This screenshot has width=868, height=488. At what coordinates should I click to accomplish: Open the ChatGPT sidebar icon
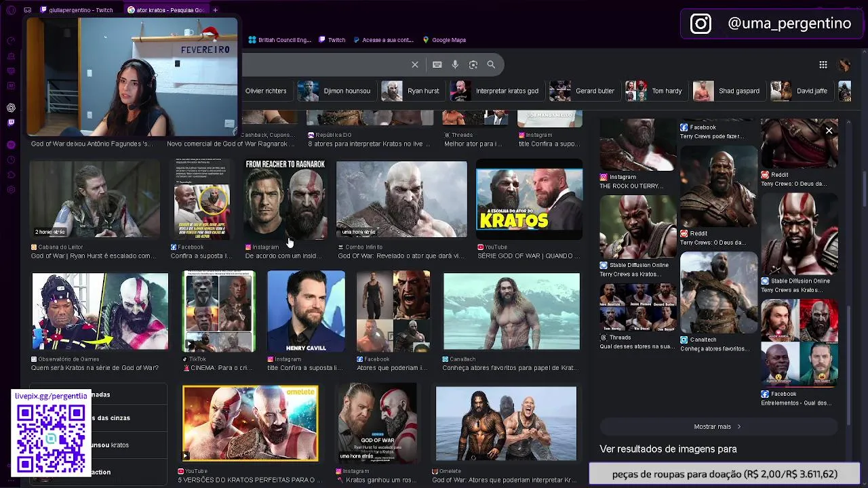pos(11,108)
